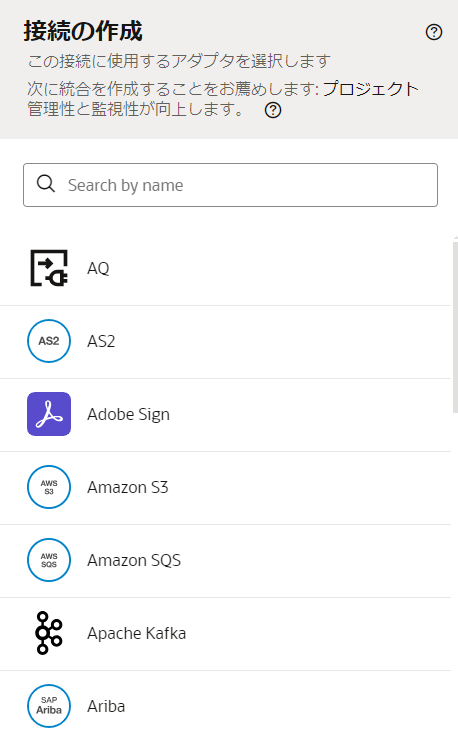458x740 pixels.
Task: Click the adapter list vertical scrollbar
Action: pyautogui.click(x=455, y=326)
